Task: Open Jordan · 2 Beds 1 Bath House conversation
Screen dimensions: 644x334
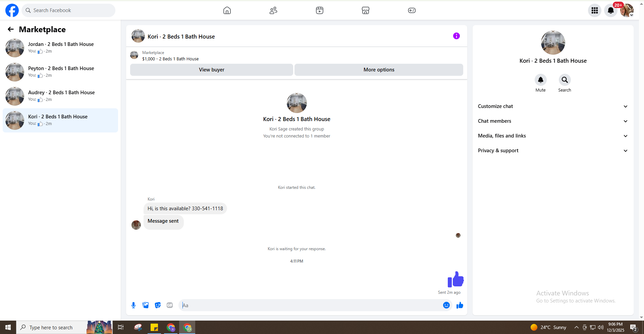Action: click(60, 48)
